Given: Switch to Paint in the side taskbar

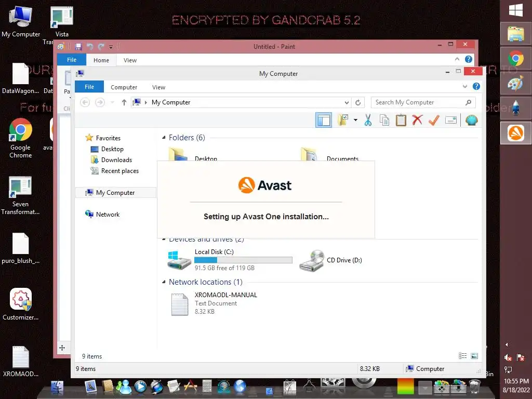Looking at the screenshot, I should [x=516, y=83].
